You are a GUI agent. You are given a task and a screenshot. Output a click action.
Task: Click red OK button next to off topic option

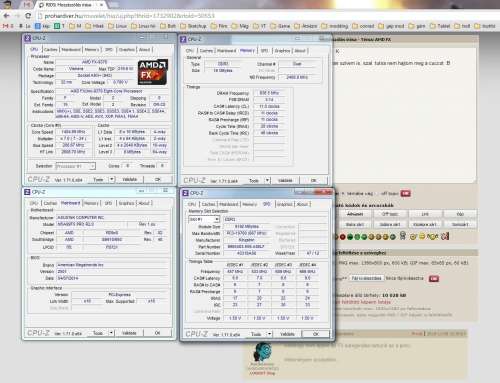click(405, 193)
